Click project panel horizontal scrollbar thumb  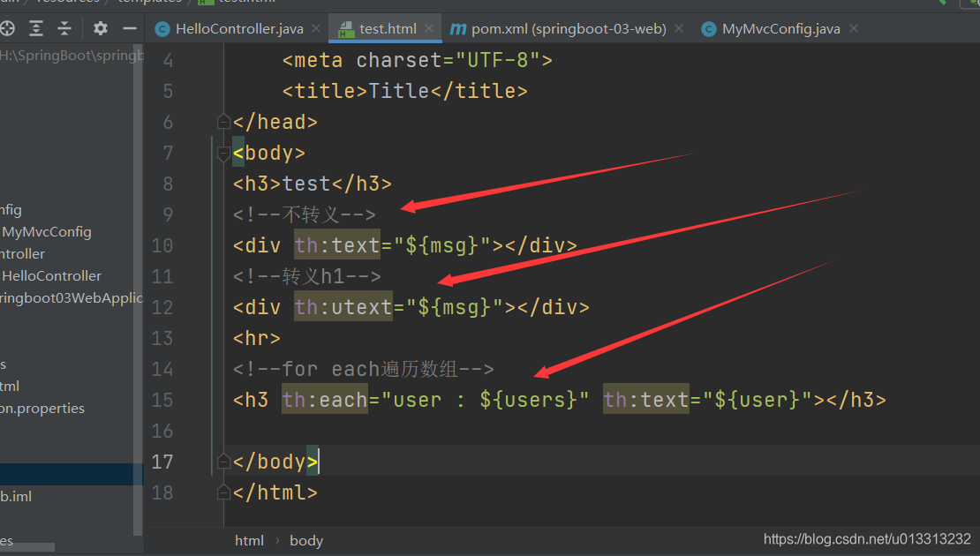pyautogui.click(x=26, y=547)
